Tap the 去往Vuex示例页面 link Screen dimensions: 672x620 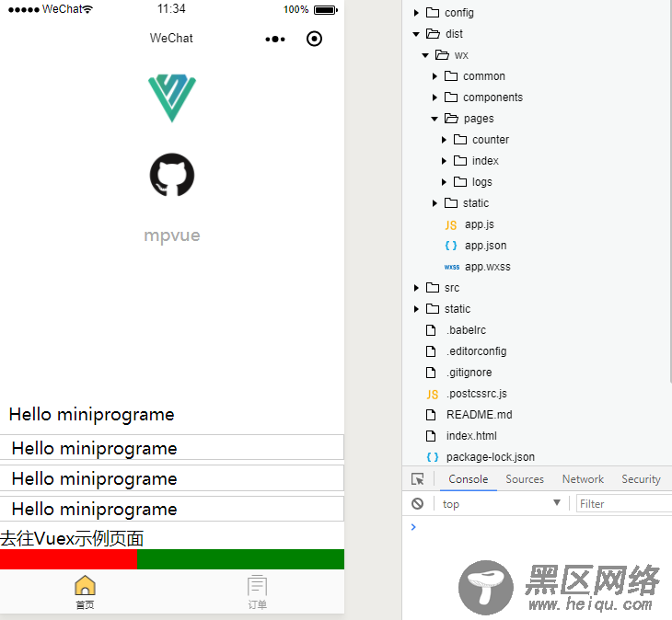[x=72, y=538]
